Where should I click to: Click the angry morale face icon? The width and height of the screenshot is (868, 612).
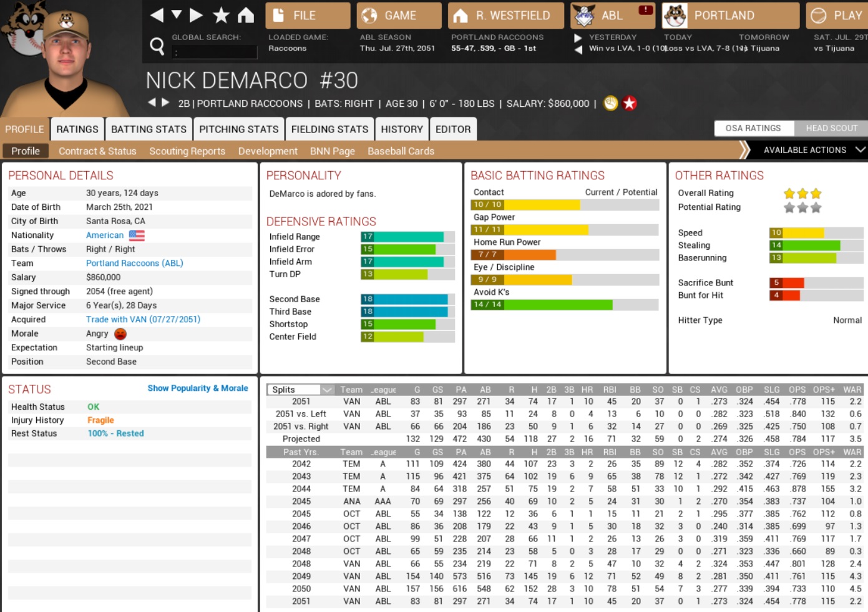click(x=120, y=334)
